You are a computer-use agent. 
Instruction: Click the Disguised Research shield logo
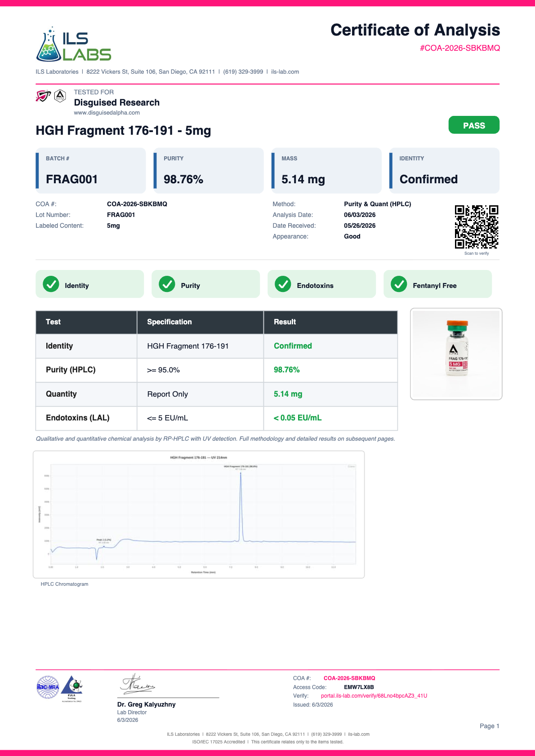[43, 96]
